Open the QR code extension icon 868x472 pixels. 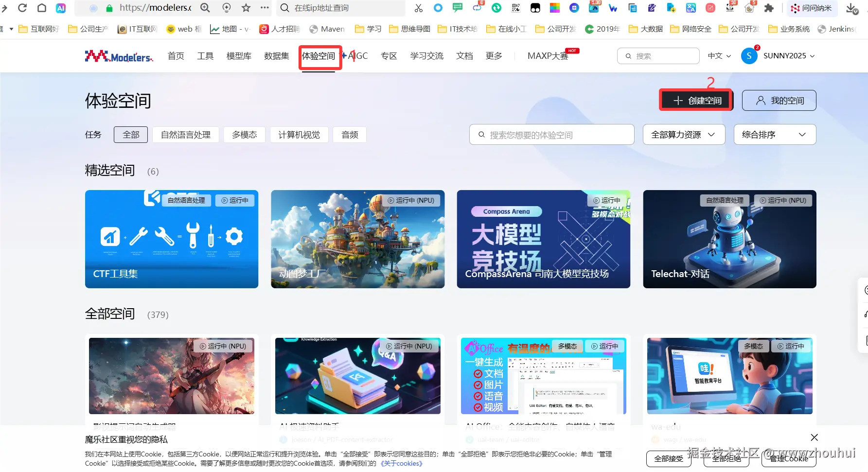coord(516,8)
